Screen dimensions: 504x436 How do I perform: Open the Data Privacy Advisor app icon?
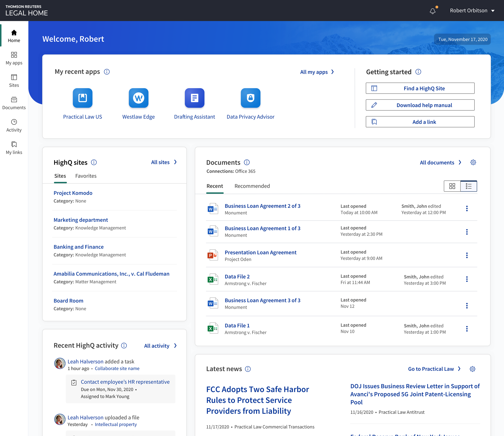pos(250,98)
